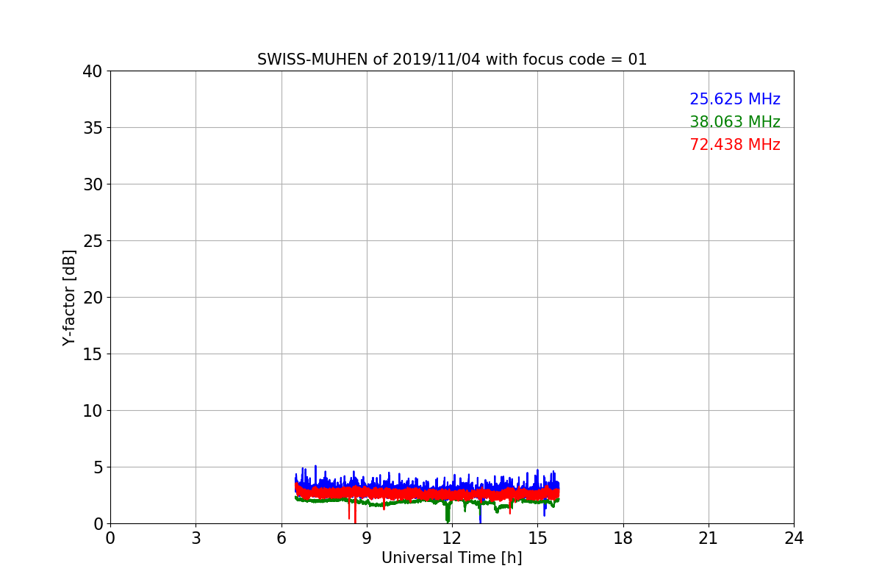Click the x-axis tick value 18
The width and height of the screenshot is (882, 588).
click(623, 538)
